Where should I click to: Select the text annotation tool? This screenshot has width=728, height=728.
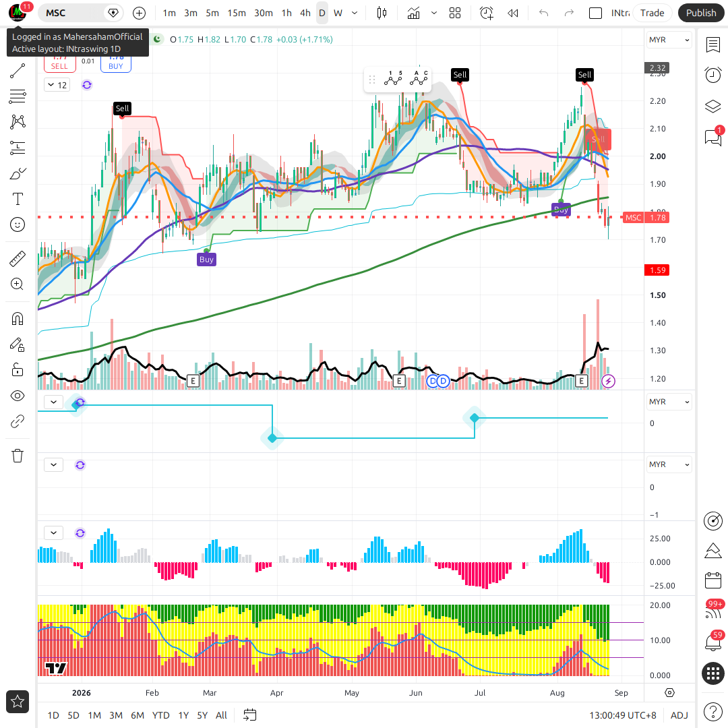[x=18, y=199]
